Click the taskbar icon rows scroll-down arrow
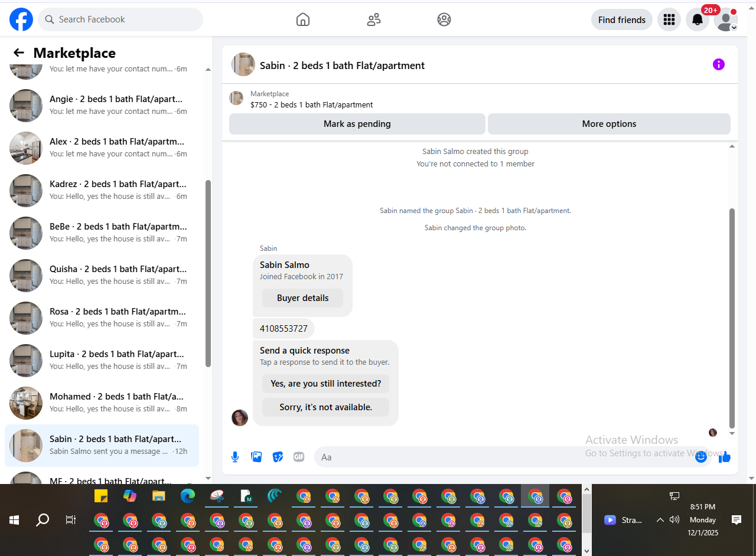 (x=586, y=550)
